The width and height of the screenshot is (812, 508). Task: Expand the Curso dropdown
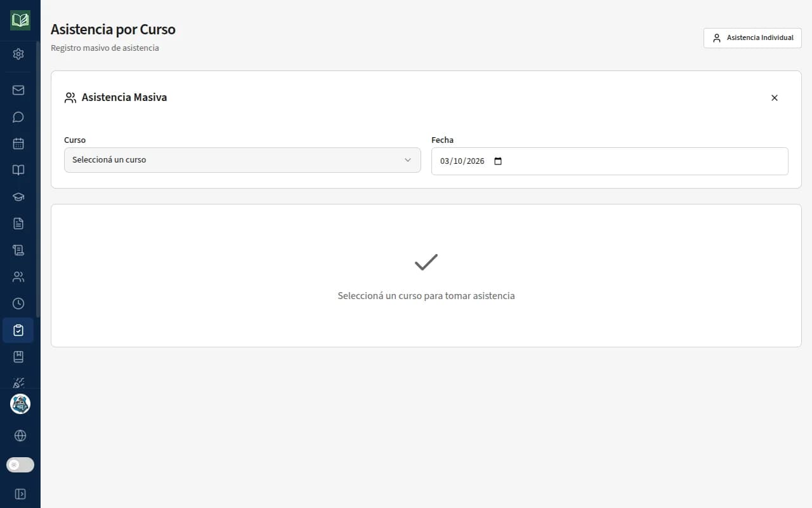(242, 160)
